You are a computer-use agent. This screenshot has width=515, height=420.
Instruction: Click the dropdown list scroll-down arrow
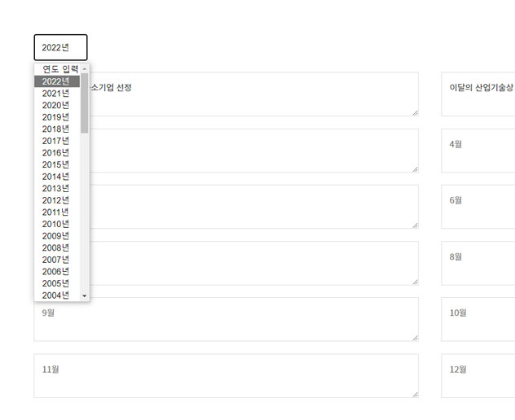85,296
